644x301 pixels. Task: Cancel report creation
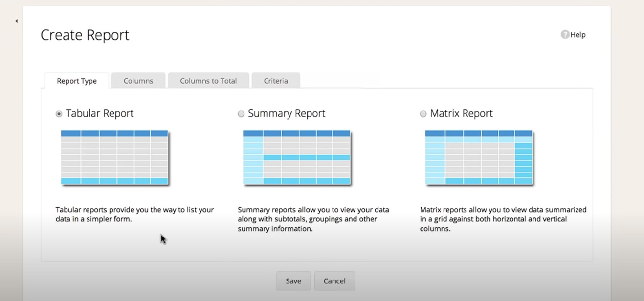[334, 281]
